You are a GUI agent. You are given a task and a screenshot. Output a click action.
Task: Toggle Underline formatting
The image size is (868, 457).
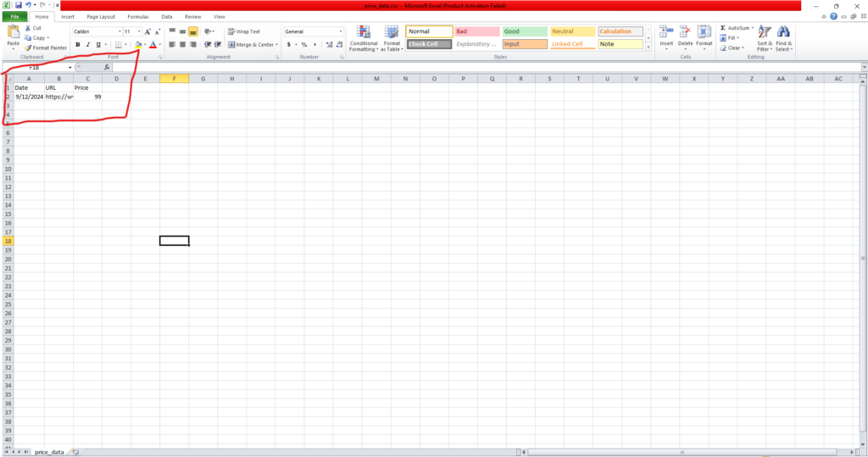click(98, 44)
